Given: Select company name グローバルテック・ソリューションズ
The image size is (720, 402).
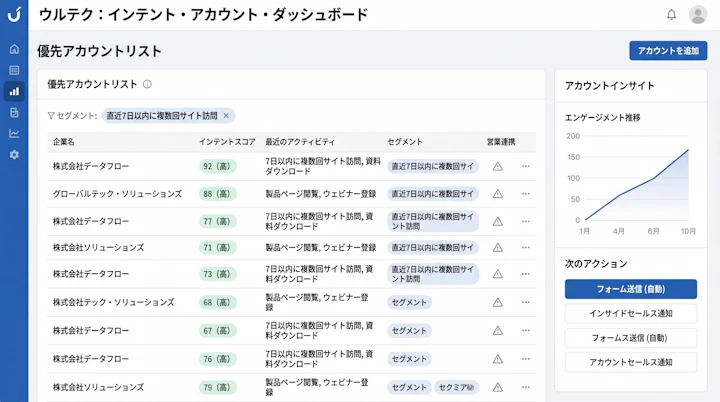Looking at the screenshot, I should pos(117,194).
